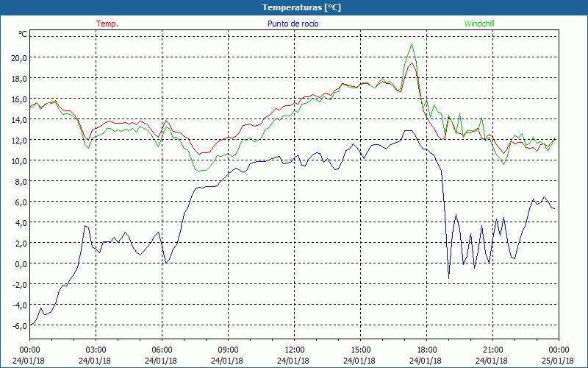The image size is (588, 368).
Task: Select the blue Punto de rocío legend label
Action: [x=293, y=24]
